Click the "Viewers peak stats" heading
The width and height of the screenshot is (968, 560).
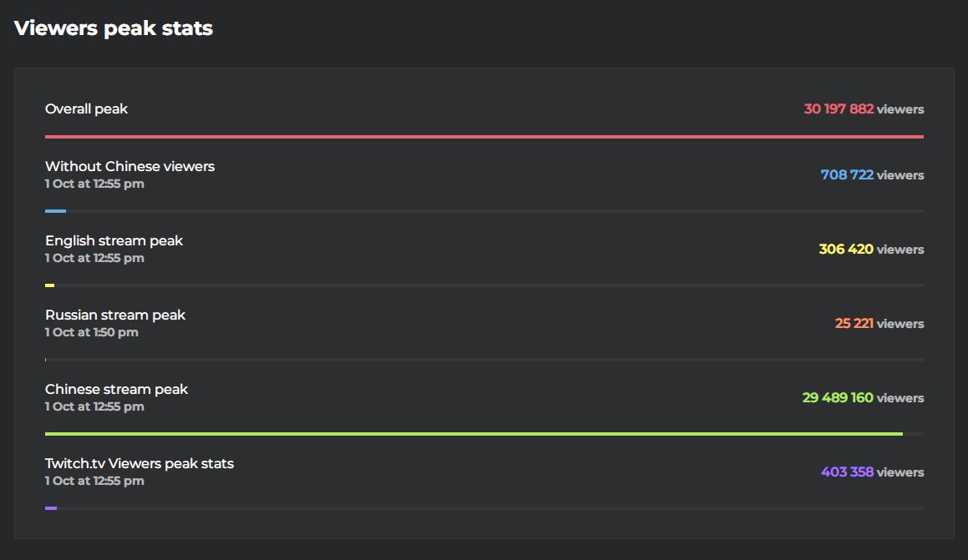[x=114, y=28]
